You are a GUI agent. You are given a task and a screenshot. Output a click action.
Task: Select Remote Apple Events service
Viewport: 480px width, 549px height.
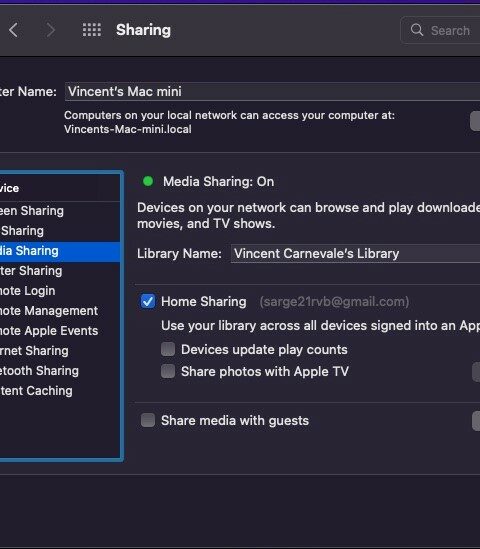click(x=60, y=331)
